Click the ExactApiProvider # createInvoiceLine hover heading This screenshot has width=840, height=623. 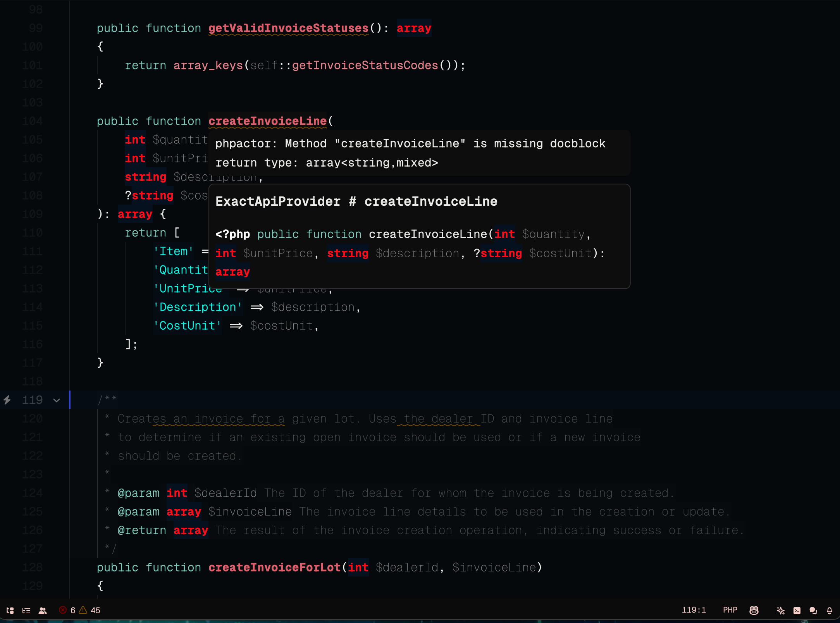coord(356,201)
